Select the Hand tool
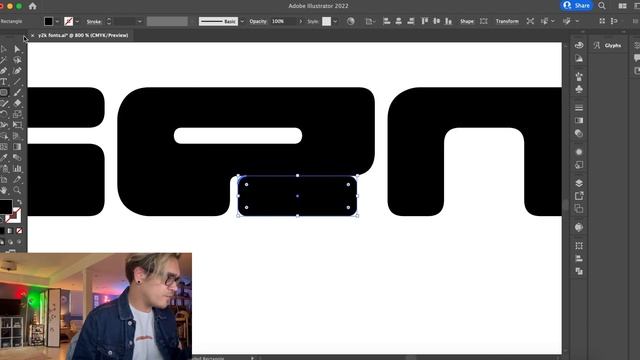This screenshot has height=360, width=640. (4, 190)
